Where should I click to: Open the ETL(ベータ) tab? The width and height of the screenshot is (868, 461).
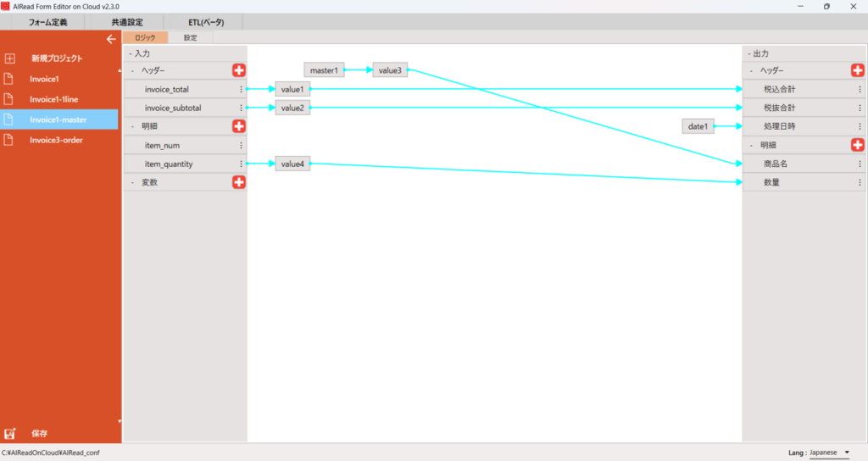[x=200, y=22]
